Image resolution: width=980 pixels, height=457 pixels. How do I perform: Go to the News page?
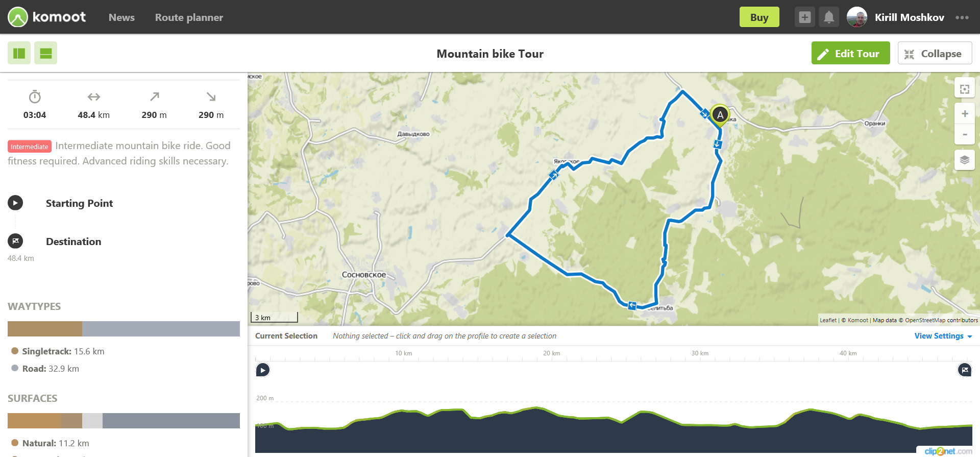click(121, 17)
